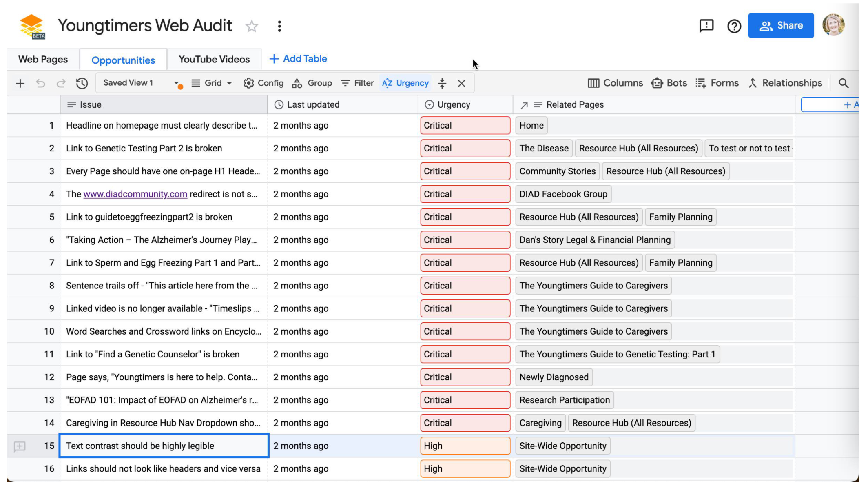Open the user profile avatar
868x488 pixels.
tap(833, 25)
